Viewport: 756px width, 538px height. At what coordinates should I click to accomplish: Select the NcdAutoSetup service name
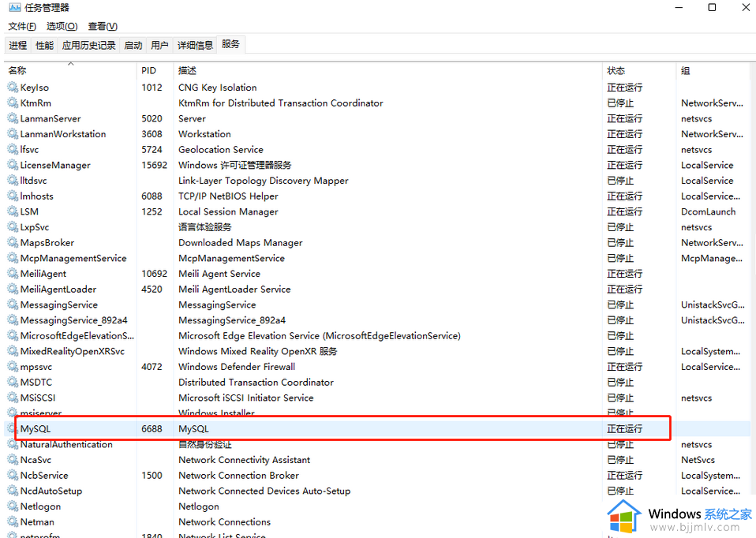tap(51, 491)
